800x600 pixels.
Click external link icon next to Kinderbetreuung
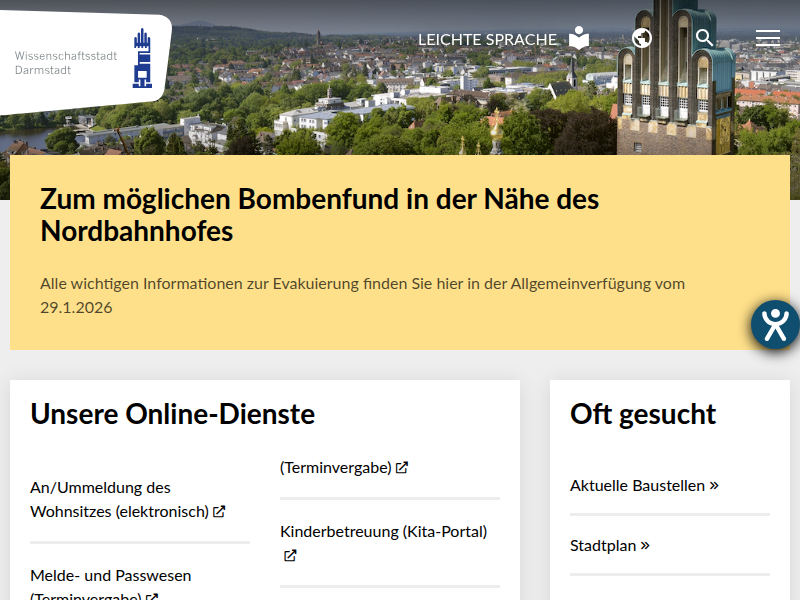point(290,556)
